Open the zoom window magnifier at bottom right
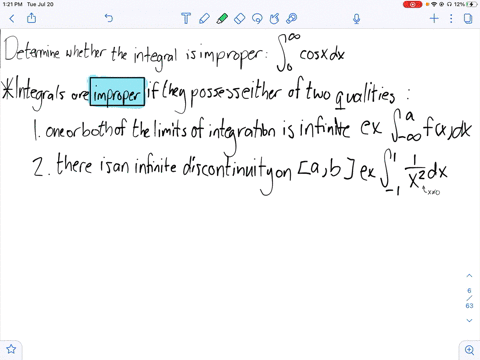This screenshot has height=360, width=480. point(469,350)
